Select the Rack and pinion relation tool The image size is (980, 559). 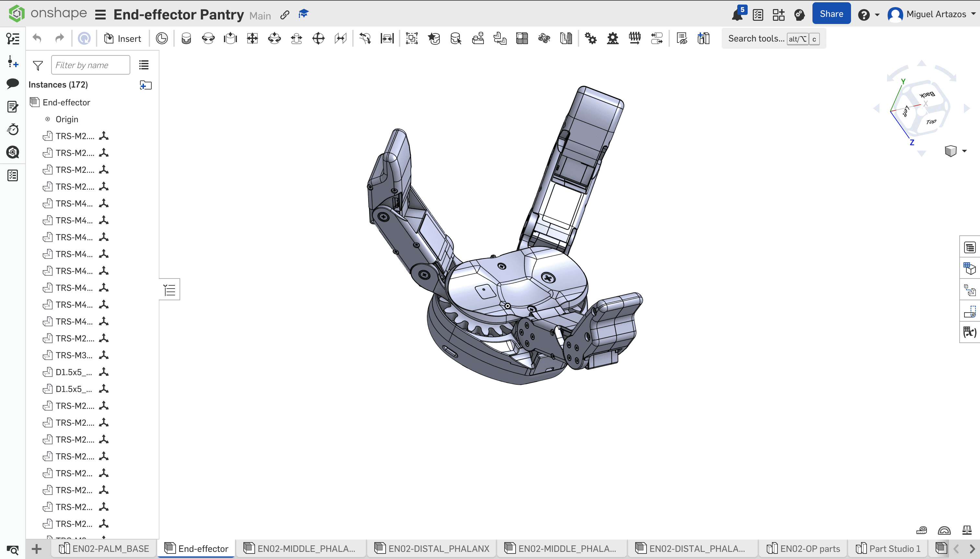point(613,38)
